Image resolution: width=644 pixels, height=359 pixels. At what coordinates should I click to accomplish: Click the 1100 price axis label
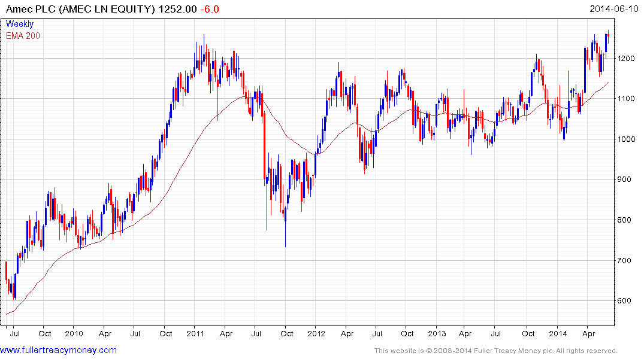(627, 99)
